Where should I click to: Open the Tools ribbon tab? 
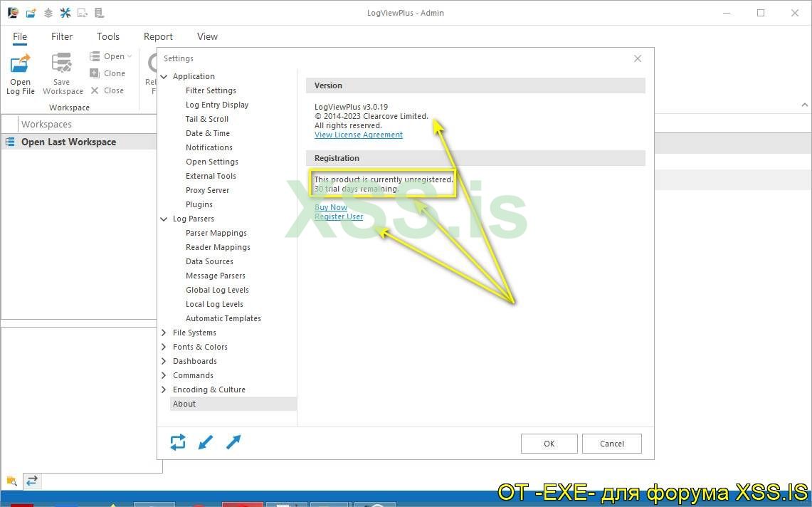pyautogui.click(x=107, y=36)
